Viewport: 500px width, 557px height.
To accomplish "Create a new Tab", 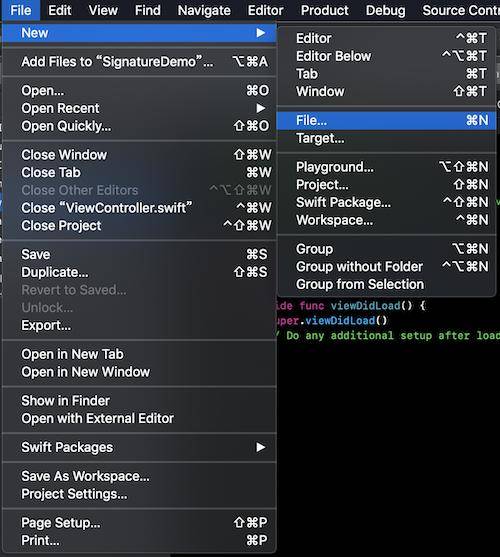I will coord(386,74).
